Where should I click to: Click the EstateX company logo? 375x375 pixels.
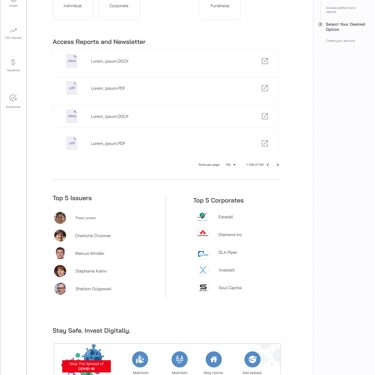coord(202,217)
